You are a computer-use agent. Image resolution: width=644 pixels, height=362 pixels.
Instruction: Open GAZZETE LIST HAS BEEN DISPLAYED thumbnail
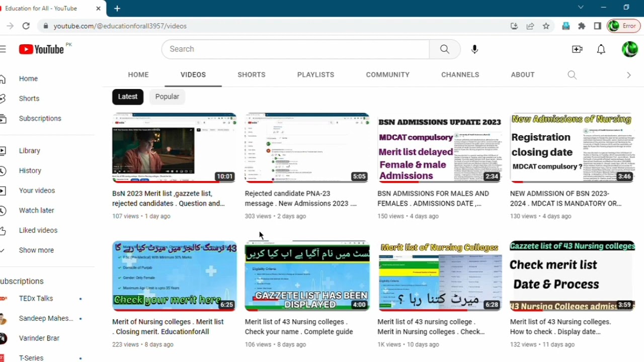pos(307,276)
